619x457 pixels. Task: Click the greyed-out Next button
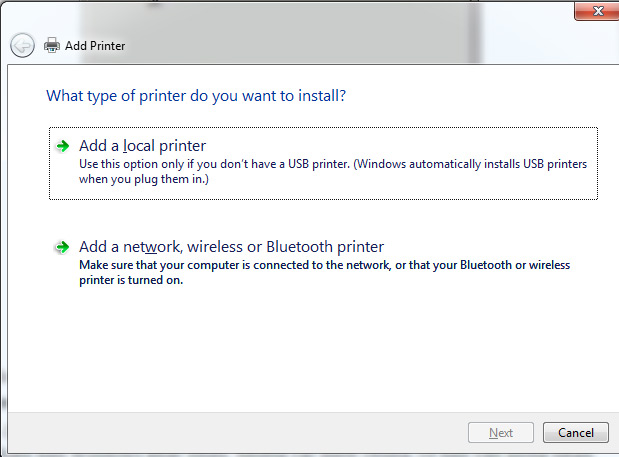click(501, 433)
